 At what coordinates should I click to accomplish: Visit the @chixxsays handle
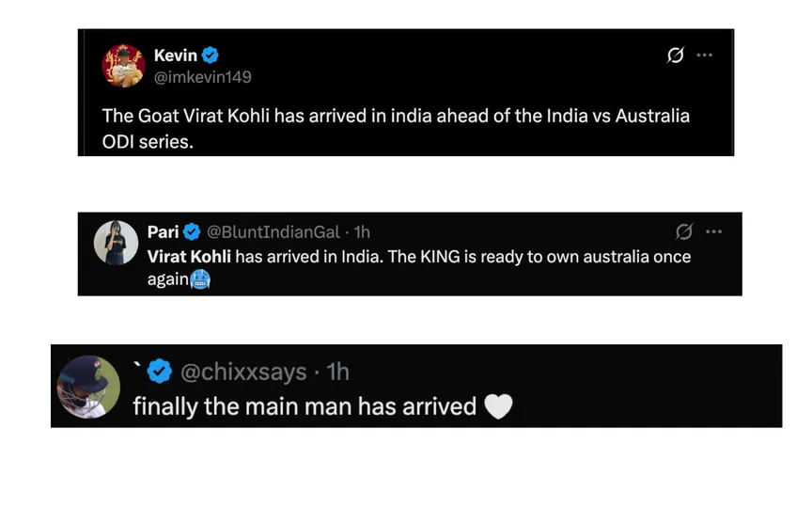(243, 373)
